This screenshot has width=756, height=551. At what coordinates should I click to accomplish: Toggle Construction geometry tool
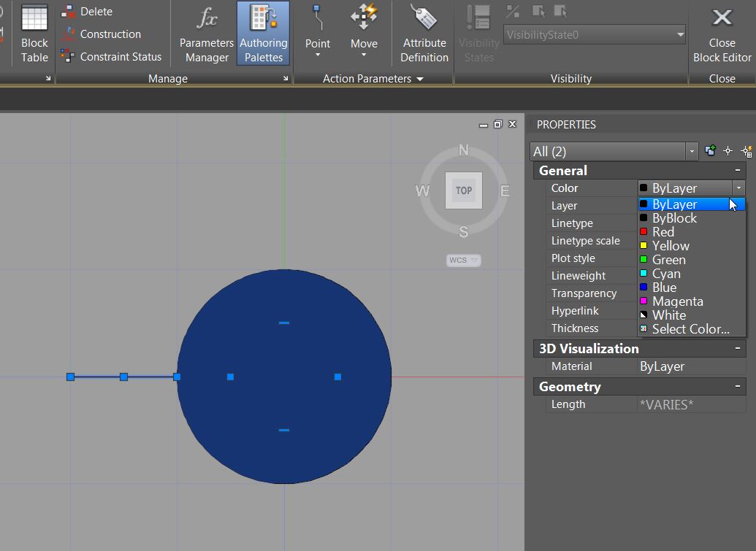pyautogui.click(x=110, y=34)
